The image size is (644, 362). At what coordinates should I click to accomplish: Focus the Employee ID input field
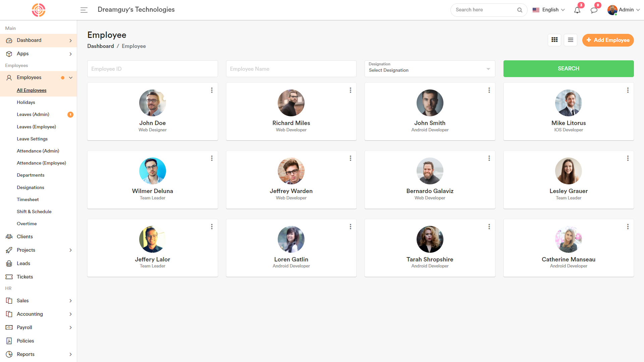coord(152,69)
